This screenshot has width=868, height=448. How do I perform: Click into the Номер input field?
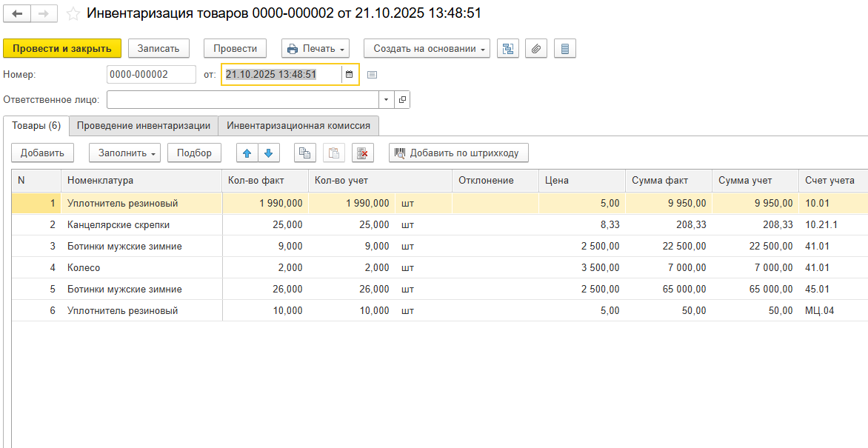(x=151, y=75)
